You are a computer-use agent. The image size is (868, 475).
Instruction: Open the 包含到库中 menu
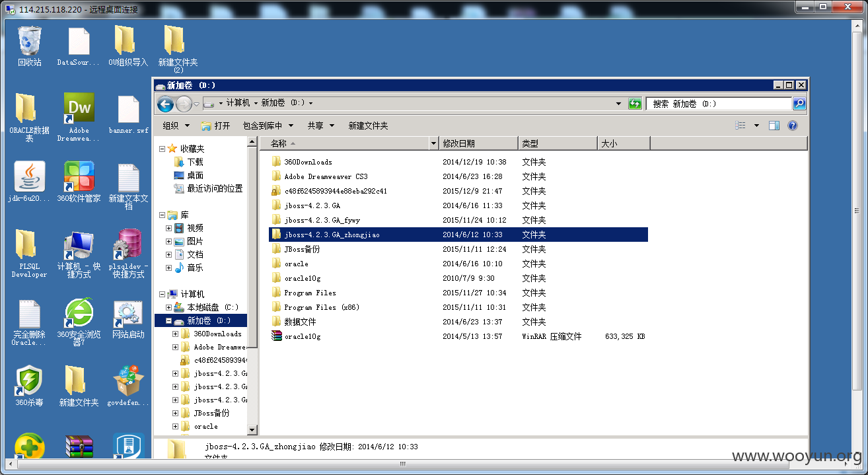coord(268,126)
